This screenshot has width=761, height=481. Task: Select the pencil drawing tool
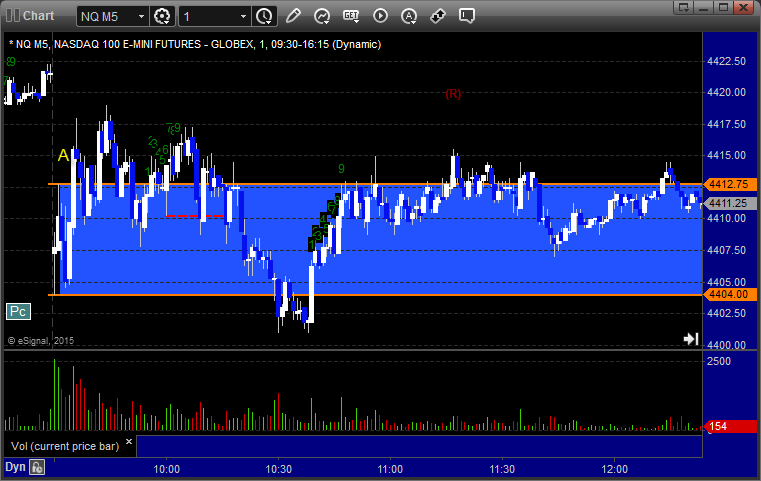[x=293, y=16]
